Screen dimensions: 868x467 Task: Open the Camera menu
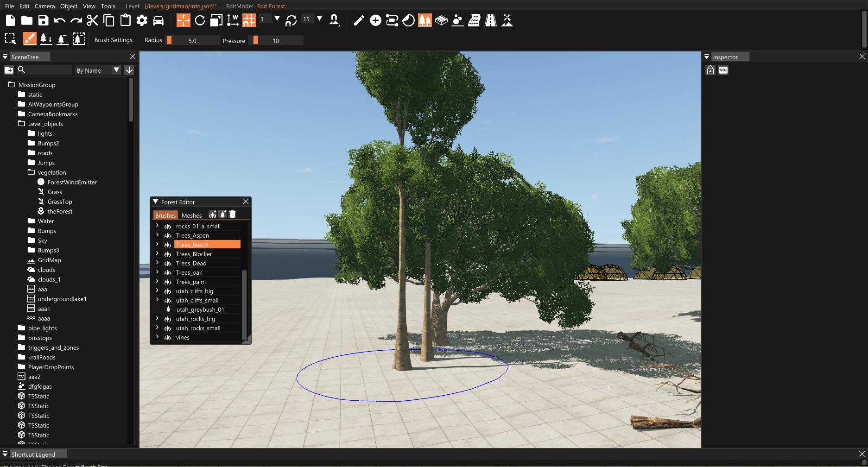(44, 6)
